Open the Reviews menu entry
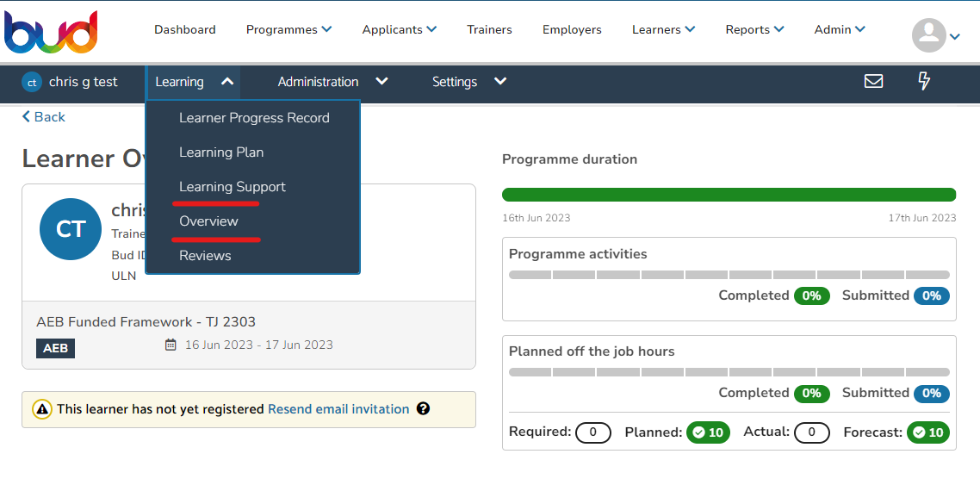Screen dimensions: 980x485 [205, 255]
